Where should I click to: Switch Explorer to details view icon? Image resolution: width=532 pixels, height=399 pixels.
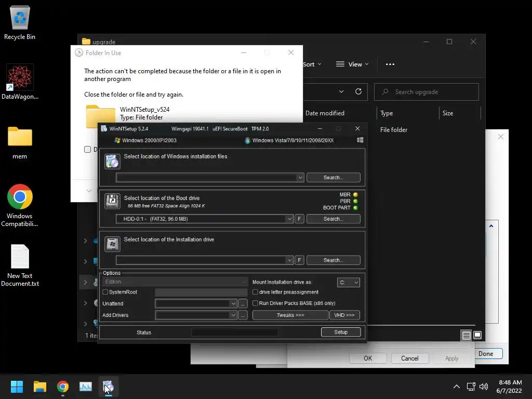click(466, 336)
